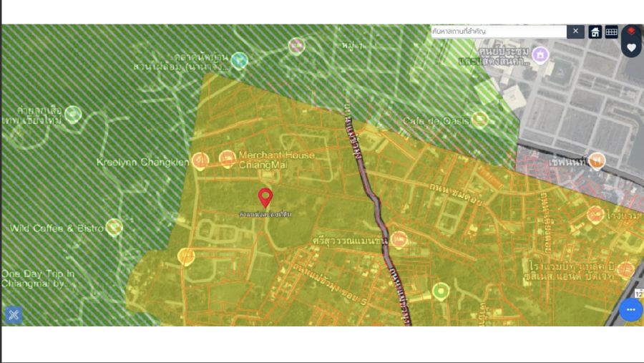
Task: Click the Cafe de Oasis marker
Action: point(480,120)
